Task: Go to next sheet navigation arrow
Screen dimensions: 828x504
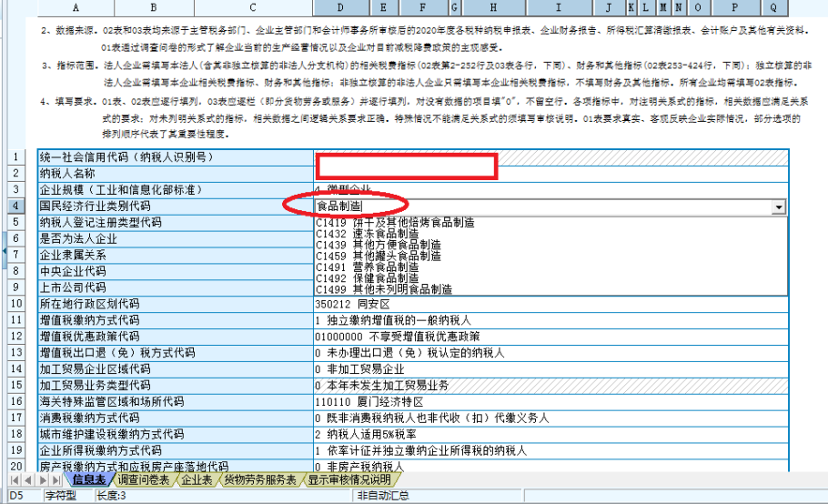Action: pos(42,480)
